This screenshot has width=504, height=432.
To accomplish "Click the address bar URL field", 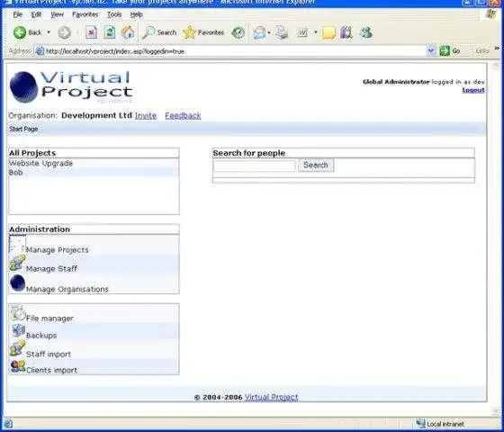I will click(235, 51).
